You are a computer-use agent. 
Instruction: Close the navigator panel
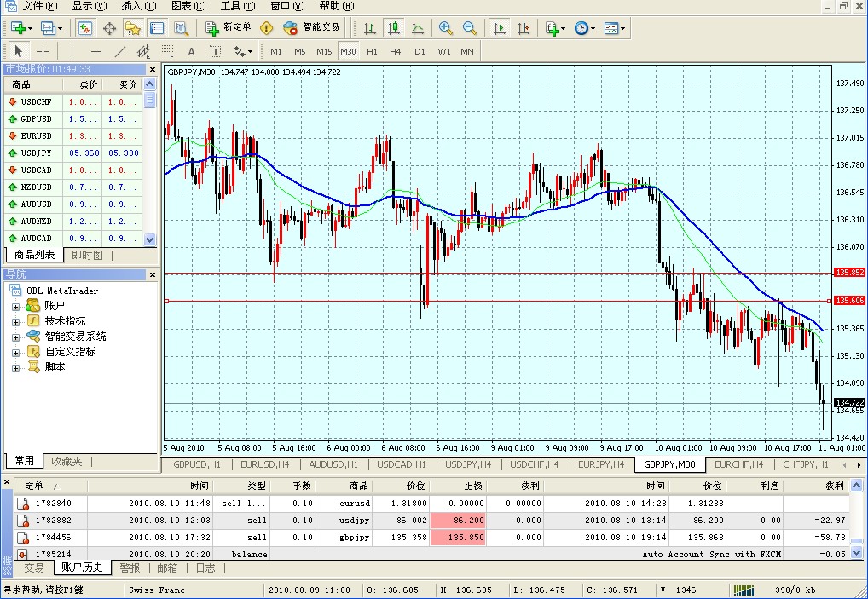153,275
